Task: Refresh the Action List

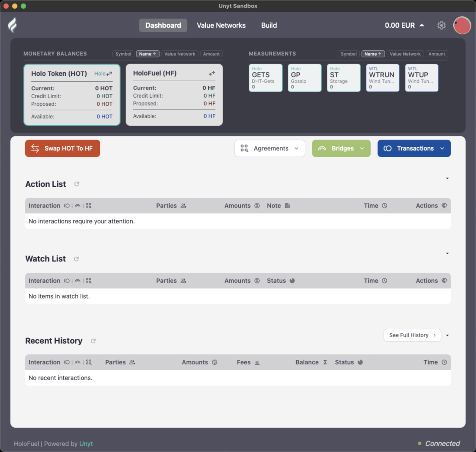Action: (x=77, y=184)
